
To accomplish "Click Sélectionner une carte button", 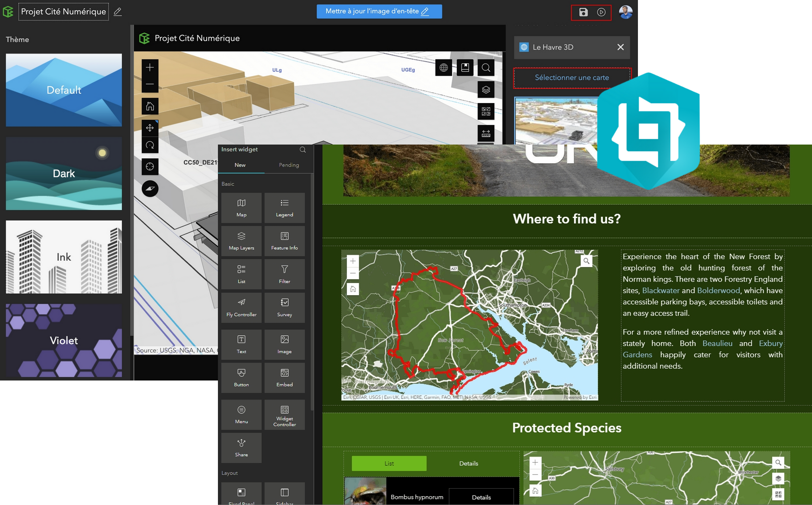I will [572, 78].
